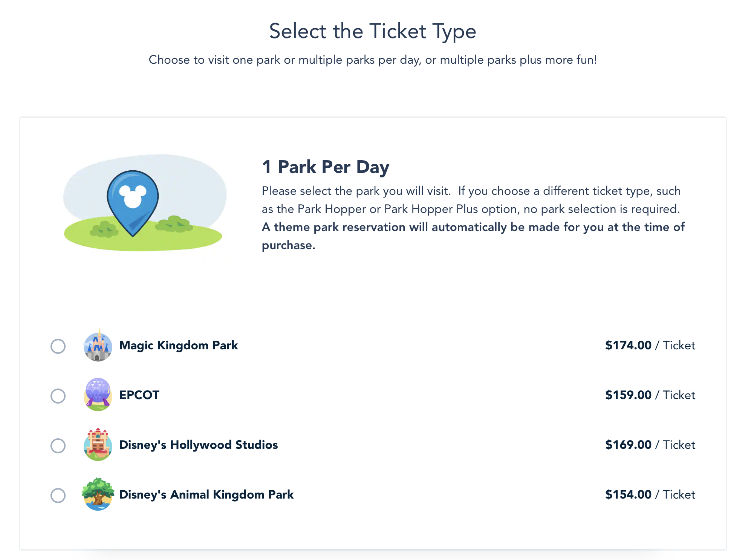The image size is (754, 560).
Task: Click the Hollywood Studios tower icon
Action: [98, 445]
